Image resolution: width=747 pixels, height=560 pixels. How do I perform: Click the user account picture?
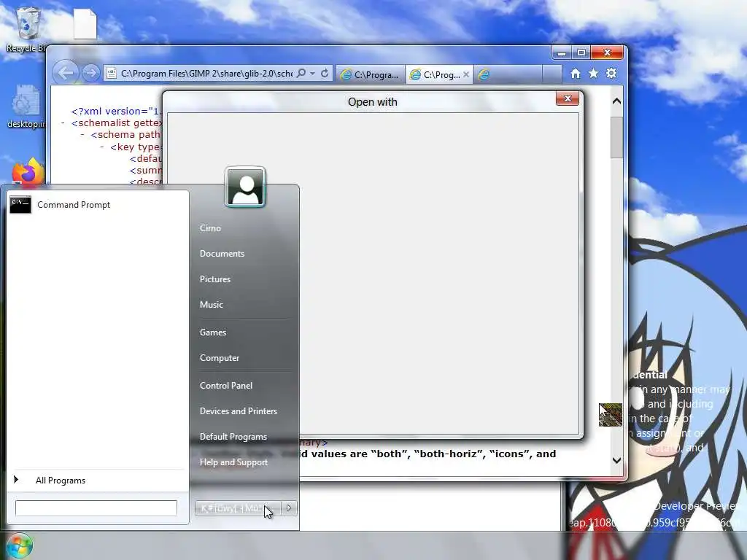click(x=245, y=187)
